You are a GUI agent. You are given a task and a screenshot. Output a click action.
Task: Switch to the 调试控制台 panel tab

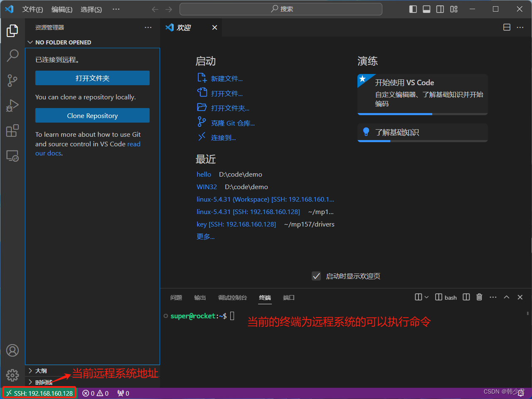pyautogui.click(x=232, y=298)
